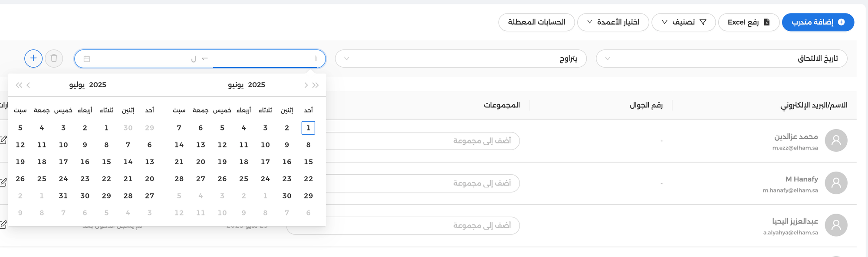The width and height of the screenshot is (868, 257).
Task: Click the رفع Excel upload button
Action: [749, 22]
